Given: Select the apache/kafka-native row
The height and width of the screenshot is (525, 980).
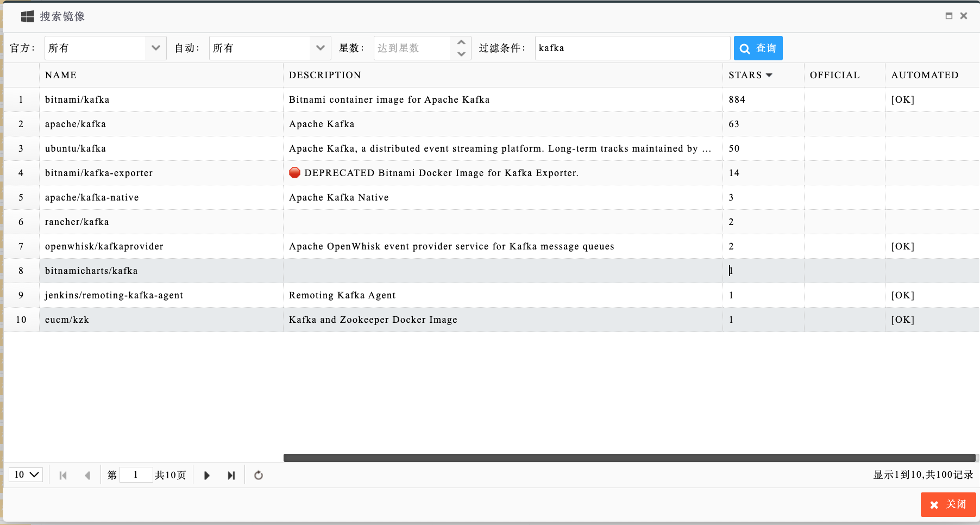Looking at the screenshot, I should point(491,197).
